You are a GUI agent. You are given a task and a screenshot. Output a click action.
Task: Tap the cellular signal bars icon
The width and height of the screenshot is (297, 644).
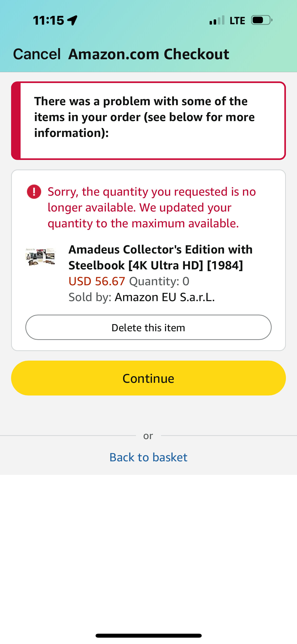pyautogui.click(x=217, y=20)
